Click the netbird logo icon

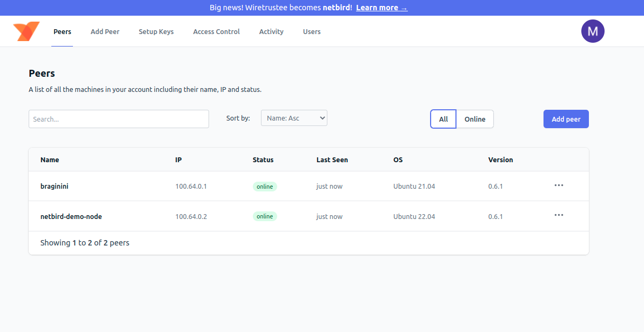26,31
